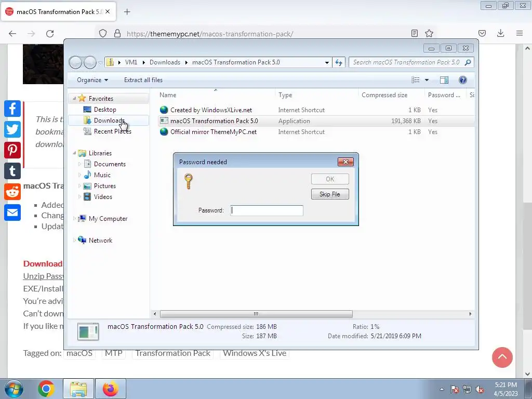Screen dimensions: 532x399
Task: Open Firefox hamburger application menu
Action: click(x=520, y=33)
